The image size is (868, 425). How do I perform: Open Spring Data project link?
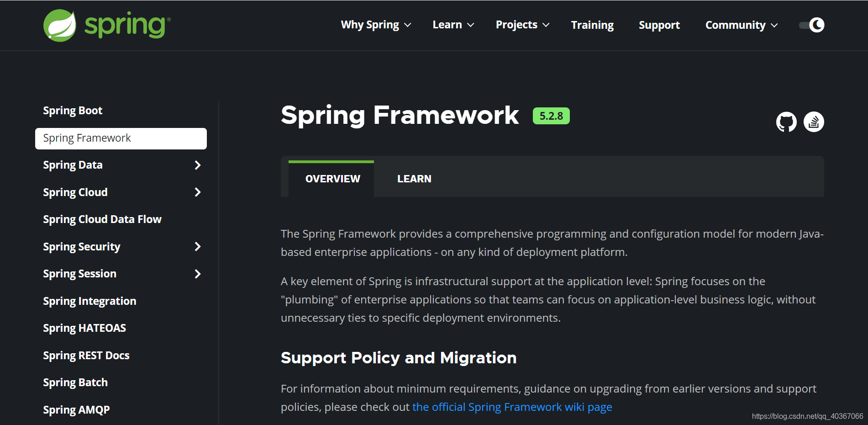73,165
